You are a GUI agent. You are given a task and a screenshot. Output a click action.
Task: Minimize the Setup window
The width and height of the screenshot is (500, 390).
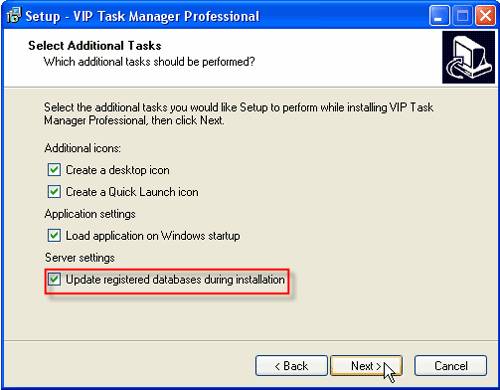click(x=439, y=16)
